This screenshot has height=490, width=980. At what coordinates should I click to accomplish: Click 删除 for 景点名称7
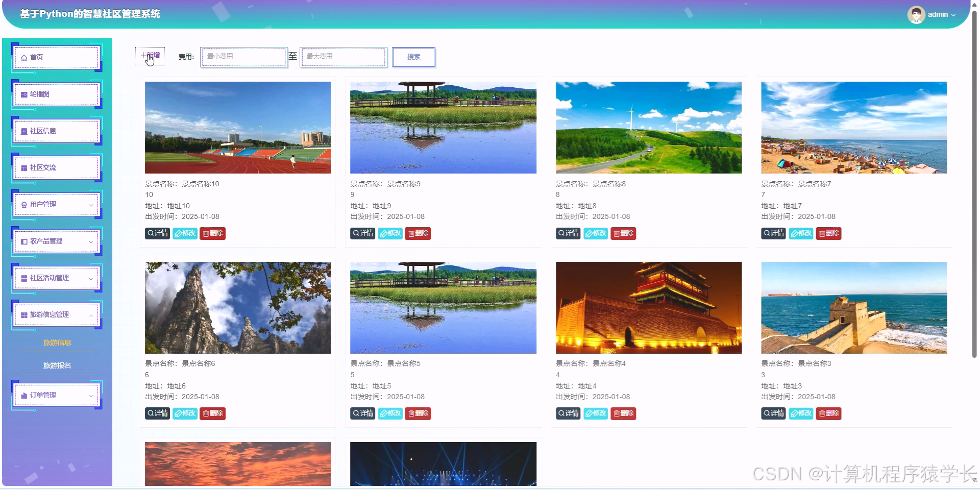[x=828, y=233]
